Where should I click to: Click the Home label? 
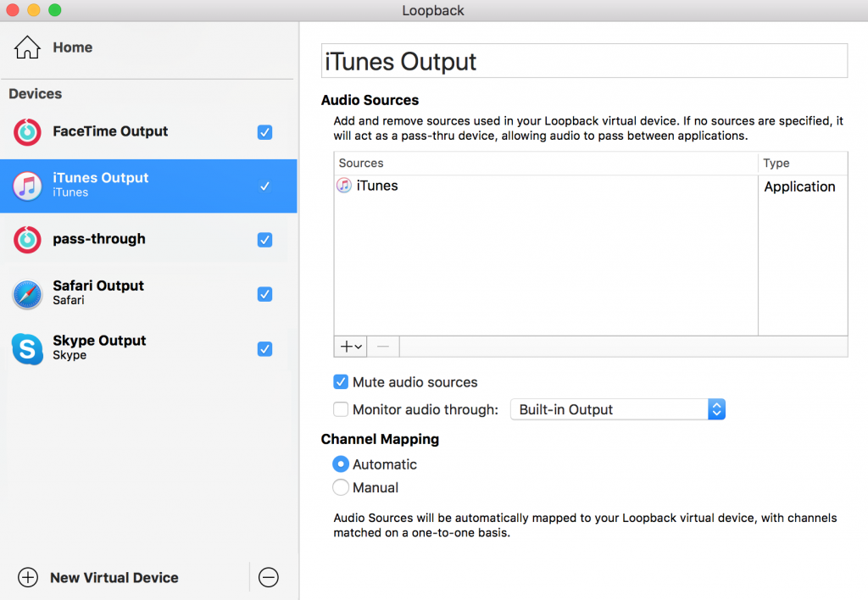tap(73, 47)
